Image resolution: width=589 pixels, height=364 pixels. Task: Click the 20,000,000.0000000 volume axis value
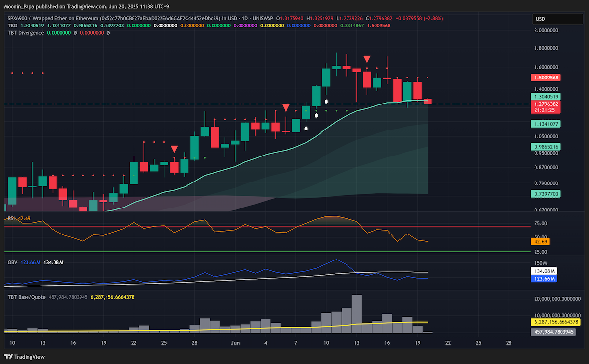click(x=558, y=298)
